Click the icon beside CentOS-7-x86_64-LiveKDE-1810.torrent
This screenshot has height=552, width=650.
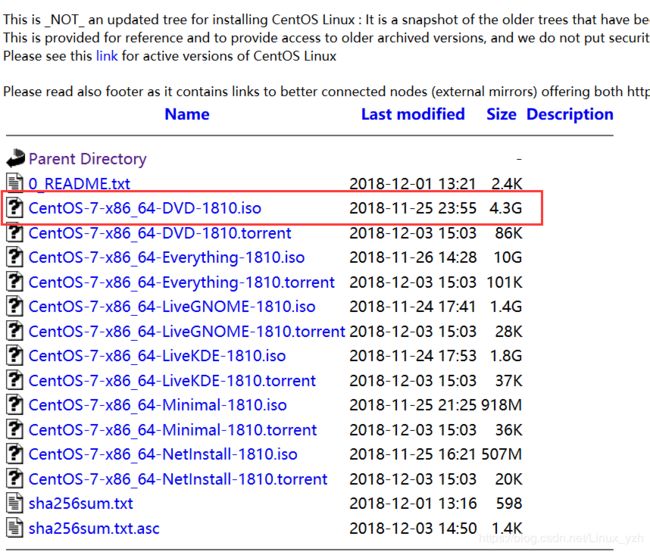(x=15, y=380)
